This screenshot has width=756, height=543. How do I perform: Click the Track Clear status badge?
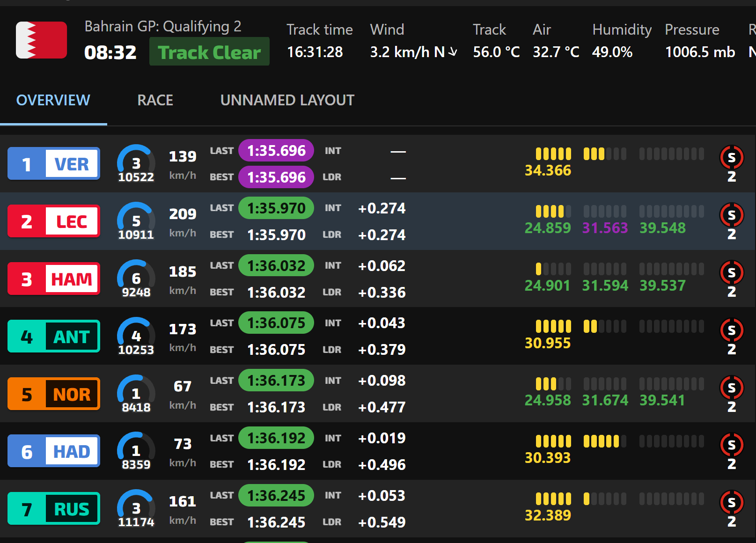click(209, 51)
